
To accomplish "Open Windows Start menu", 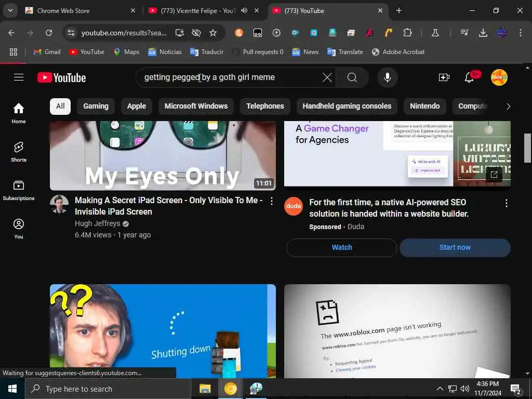I will (12, 389).
